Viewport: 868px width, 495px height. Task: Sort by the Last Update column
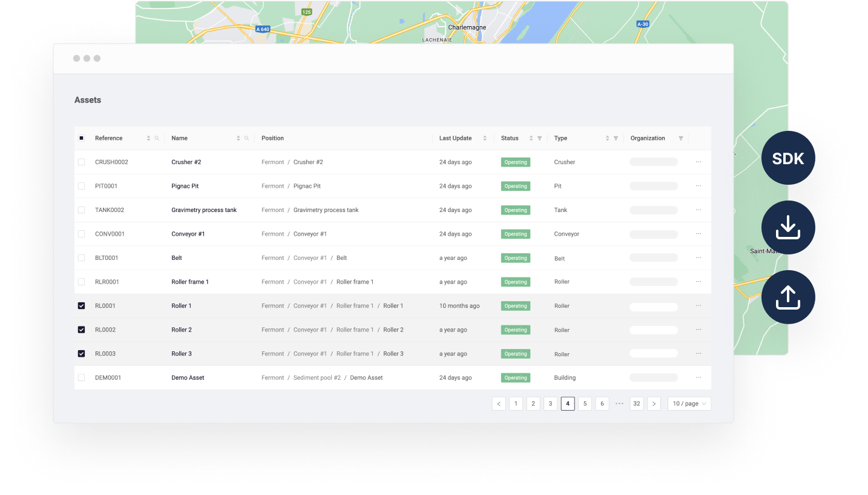[484, 138]
